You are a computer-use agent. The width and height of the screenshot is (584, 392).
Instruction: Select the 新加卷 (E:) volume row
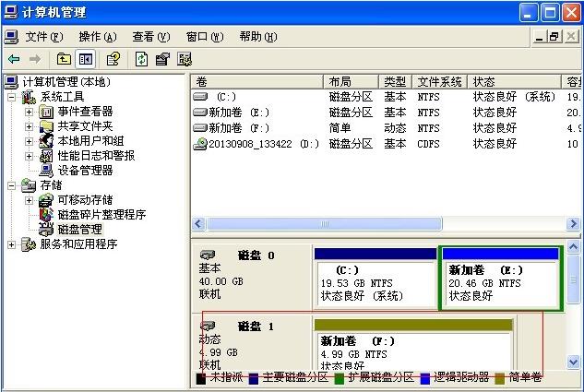(x=387, y=113)
